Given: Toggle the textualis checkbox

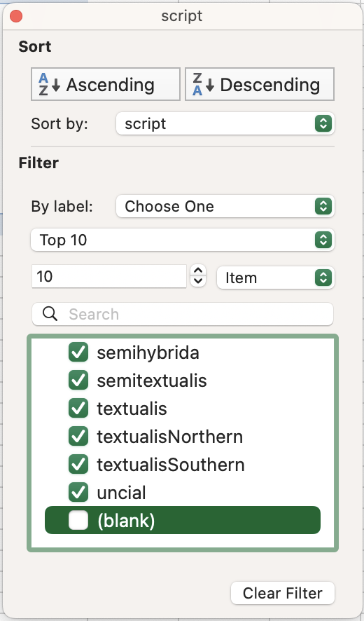Looking at the screenshot, I should click(78, 409).
